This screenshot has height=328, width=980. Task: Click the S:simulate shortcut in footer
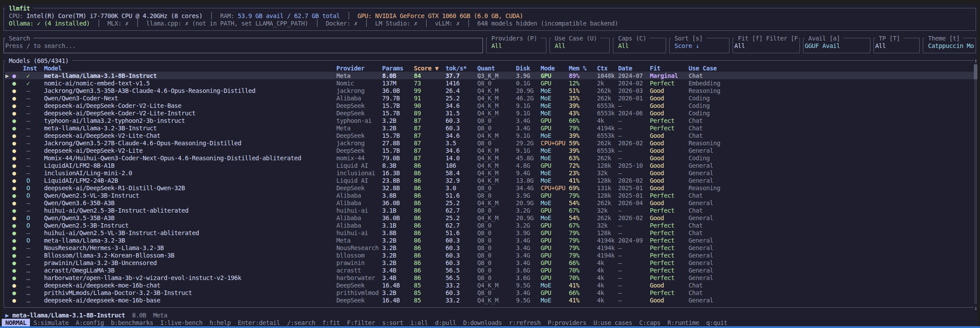[x=51, y=323]
